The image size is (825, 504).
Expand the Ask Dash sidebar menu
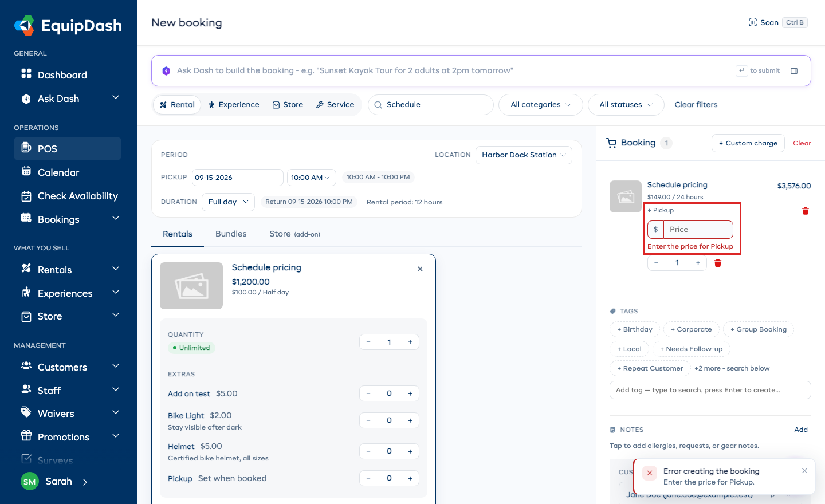pos(116,98)
